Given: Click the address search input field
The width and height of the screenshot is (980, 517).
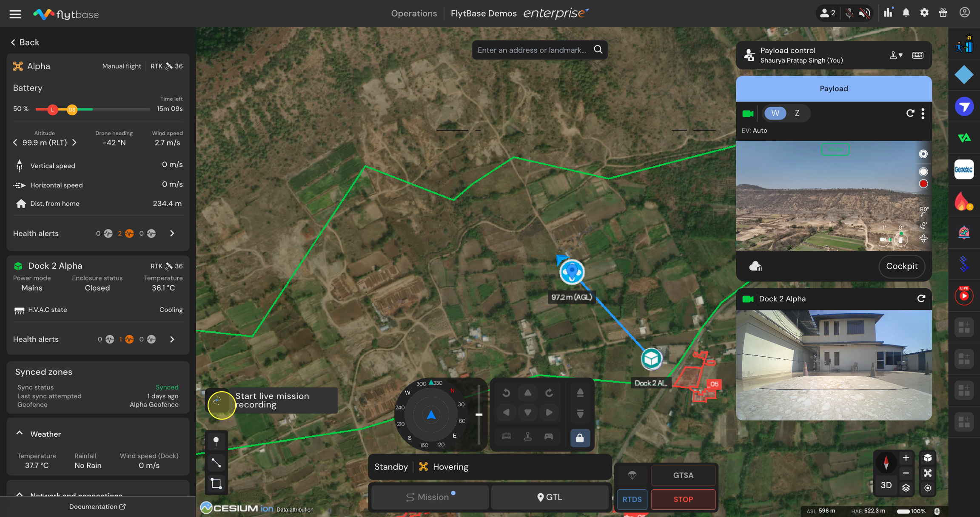Looking at the screenshot, I should click(532, 50).
